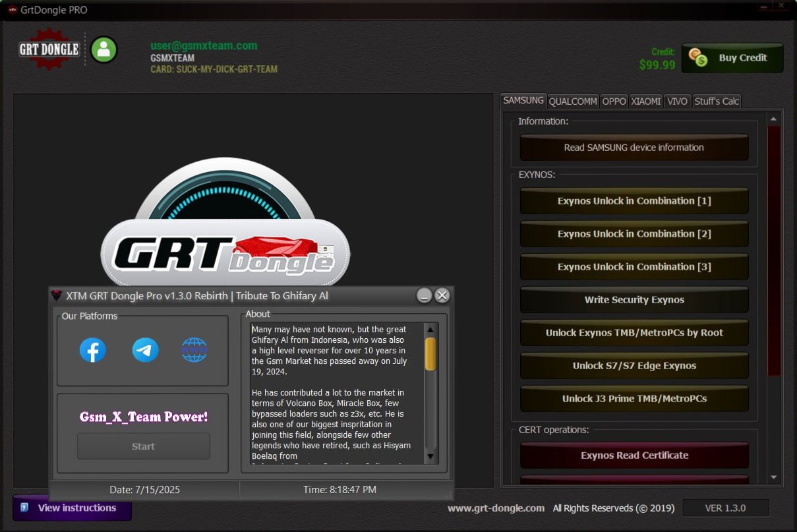Click the All Rights Reserveds (© 2019) text
Viewport: 797px width, 532px height.
[613, 508]
